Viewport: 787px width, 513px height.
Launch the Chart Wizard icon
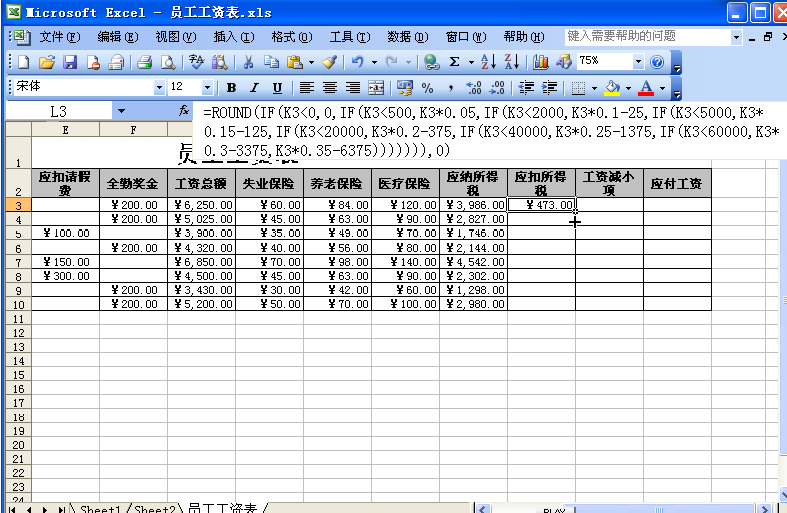541,62
